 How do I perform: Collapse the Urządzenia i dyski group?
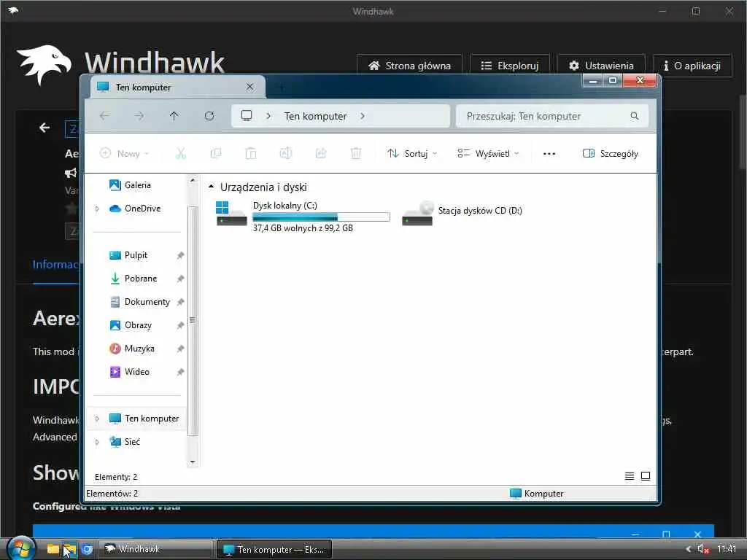(x=211, y=187)
